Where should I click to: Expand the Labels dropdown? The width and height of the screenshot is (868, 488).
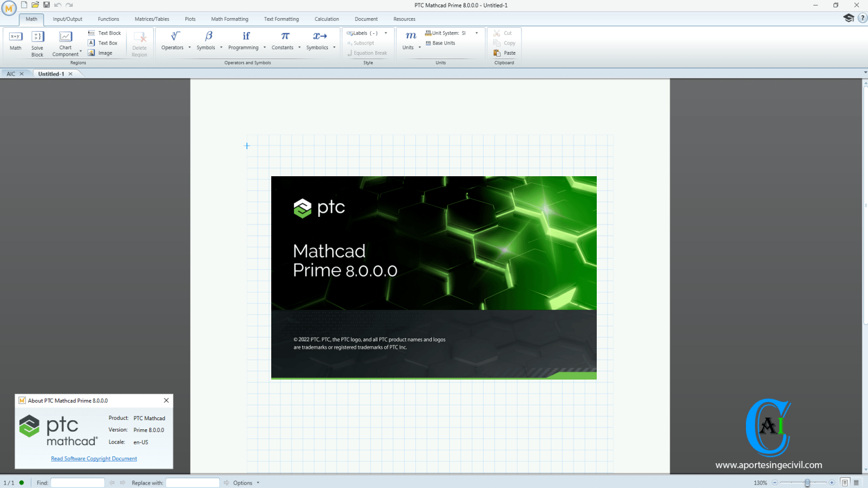(x=386, y=32)
